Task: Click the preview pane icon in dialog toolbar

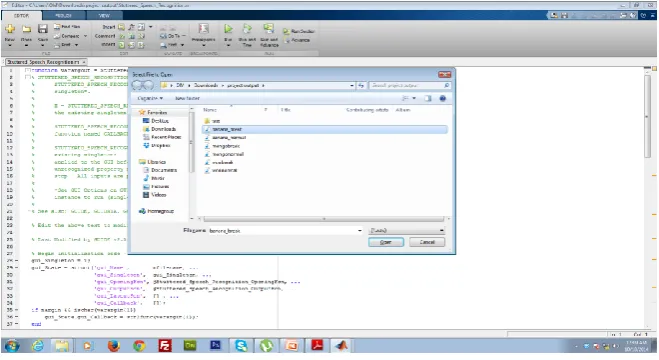Action: pyautogui.click(x=428, y=98)
